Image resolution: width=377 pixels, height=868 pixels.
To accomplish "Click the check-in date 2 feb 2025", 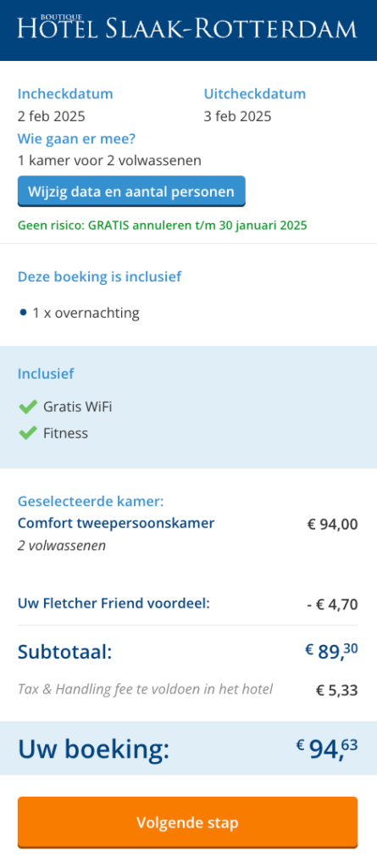I will (52, 116).
